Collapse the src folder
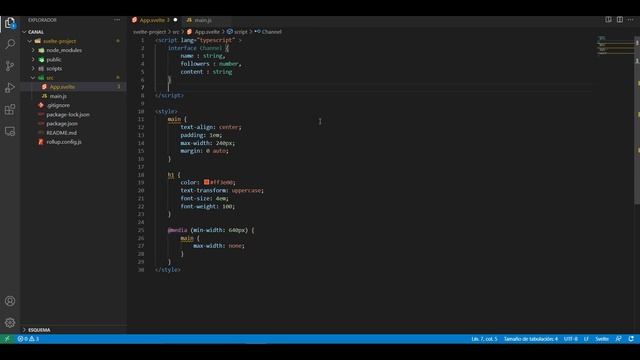This screenshot has height=360, width=640. [33, 78]
